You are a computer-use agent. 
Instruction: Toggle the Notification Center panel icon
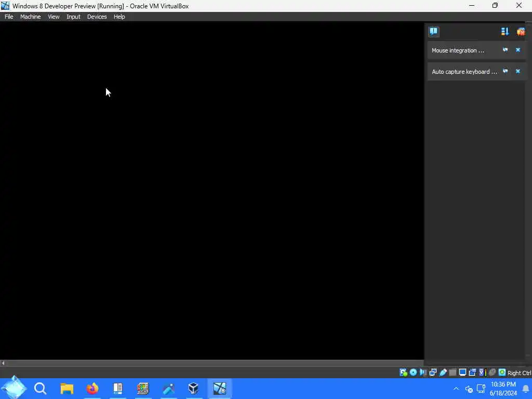click(x=434, y=32)
